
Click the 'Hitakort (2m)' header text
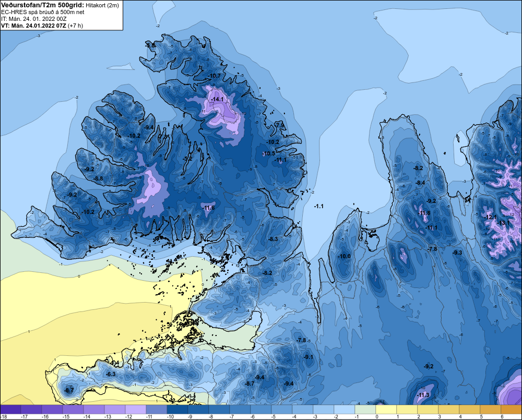pos(102,5)
